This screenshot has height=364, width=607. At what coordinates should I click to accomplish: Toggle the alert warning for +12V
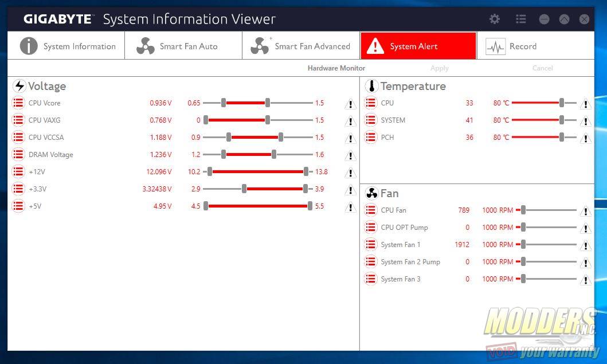pyautogui.click(x=350, y=173)
